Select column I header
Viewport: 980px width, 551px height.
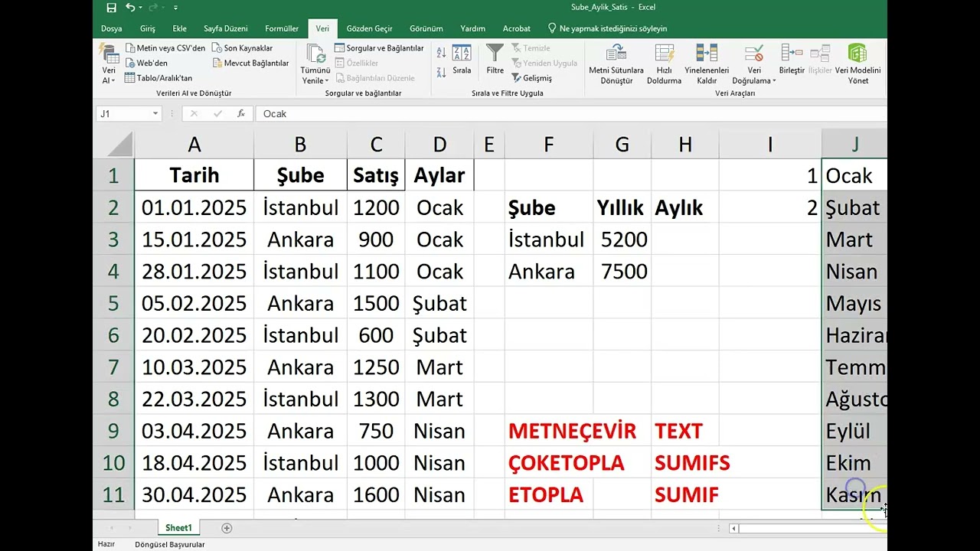click(x=769, y=144)
